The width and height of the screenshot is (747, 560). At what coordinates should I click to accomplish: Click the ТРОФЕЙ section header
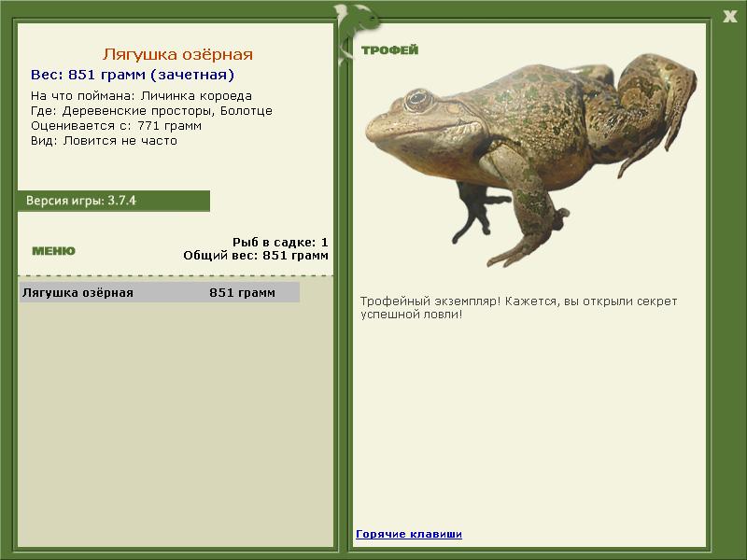(x=389, y=50)
